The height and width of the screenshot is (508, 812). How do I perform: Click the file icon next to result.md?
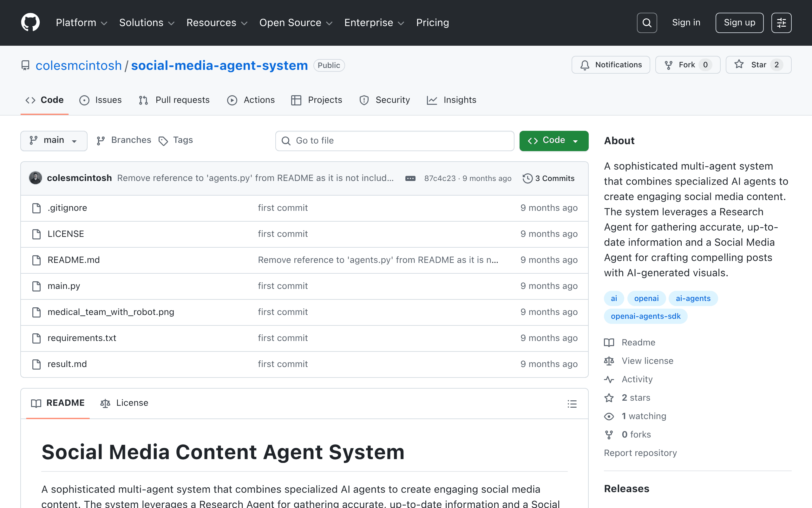(x=36, y=364)
